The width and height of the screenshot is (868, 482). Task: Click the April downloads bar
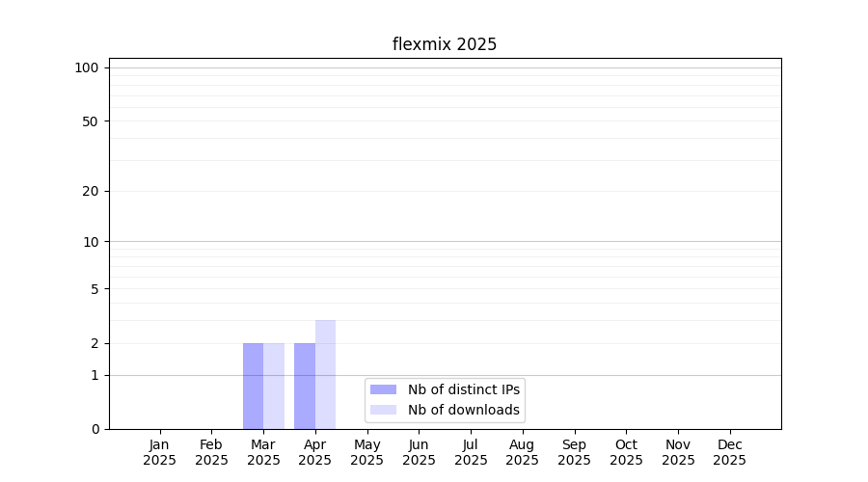325,374
